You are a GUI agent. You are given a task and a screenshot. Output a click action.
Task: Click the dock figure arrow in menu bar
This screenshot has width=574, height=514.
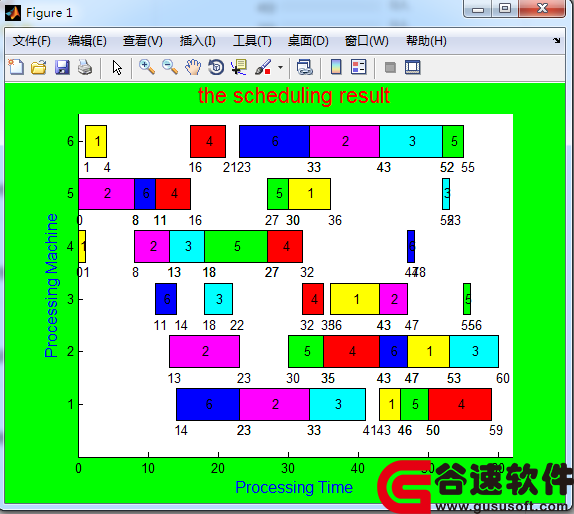click(556, 41)
